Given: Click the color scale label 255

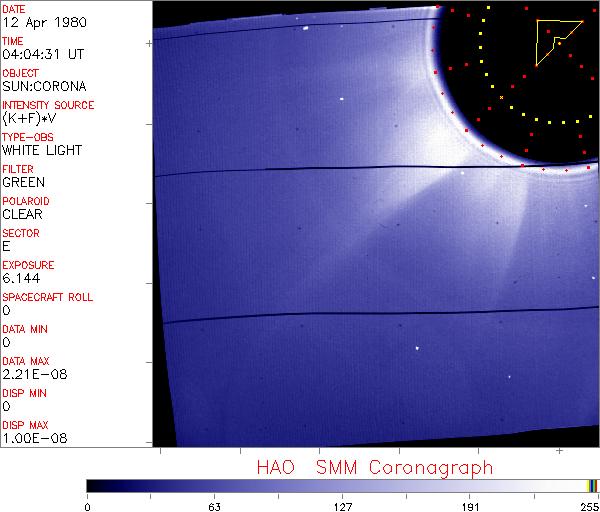Looking at the screenshot, I should 590,507.
